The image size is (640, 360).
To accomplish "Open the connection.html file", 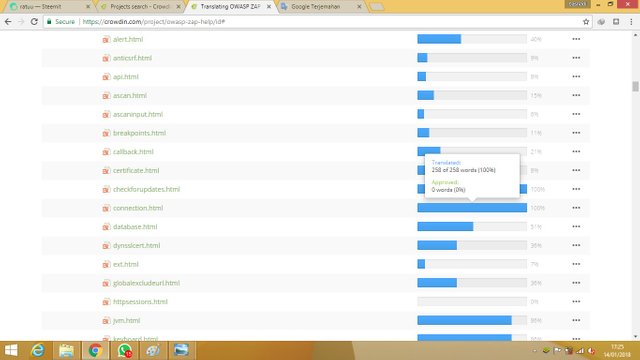I will [x=138, y=208].
